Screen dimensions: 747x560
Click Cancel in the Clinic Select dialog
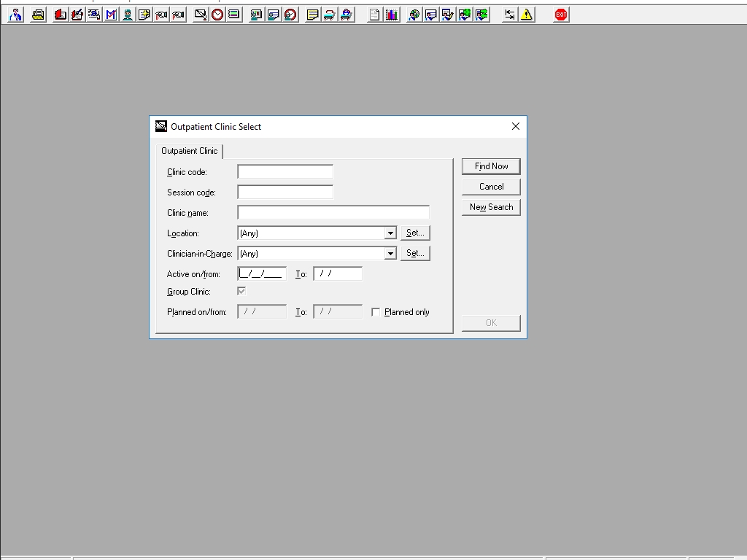[491, 187]
